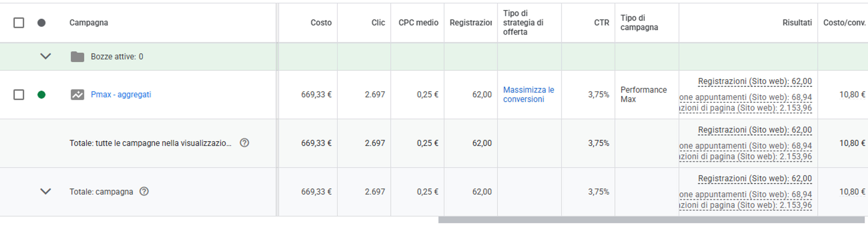Click the 2.697 clicks value in Pmax row
Screen dimensions: 868x231
[375, 95]
